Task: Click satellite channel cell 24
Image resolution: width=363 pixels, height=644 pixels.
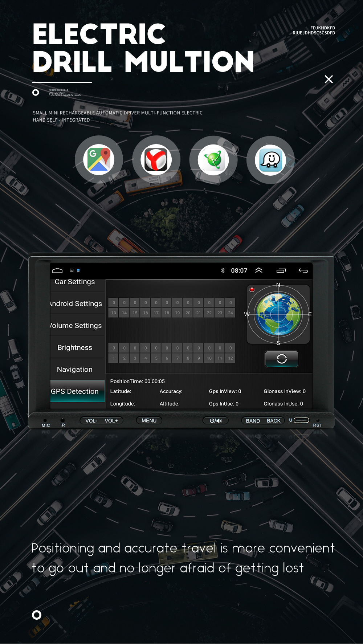Action: coord(231,313)
